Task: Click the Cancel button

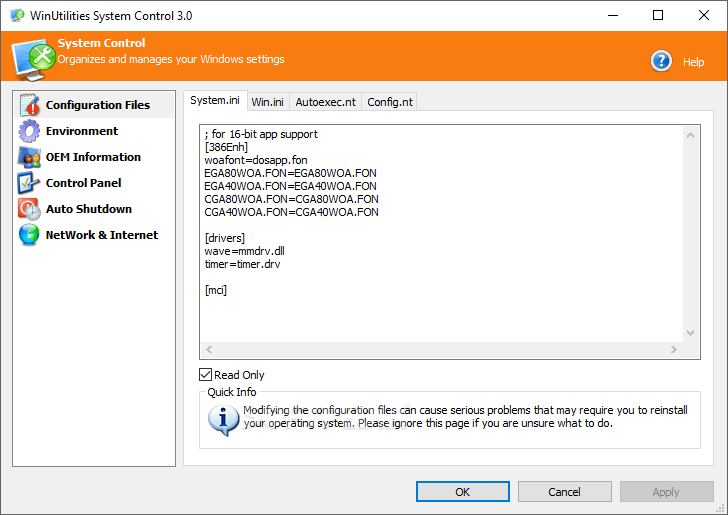Action: point(565,492)
